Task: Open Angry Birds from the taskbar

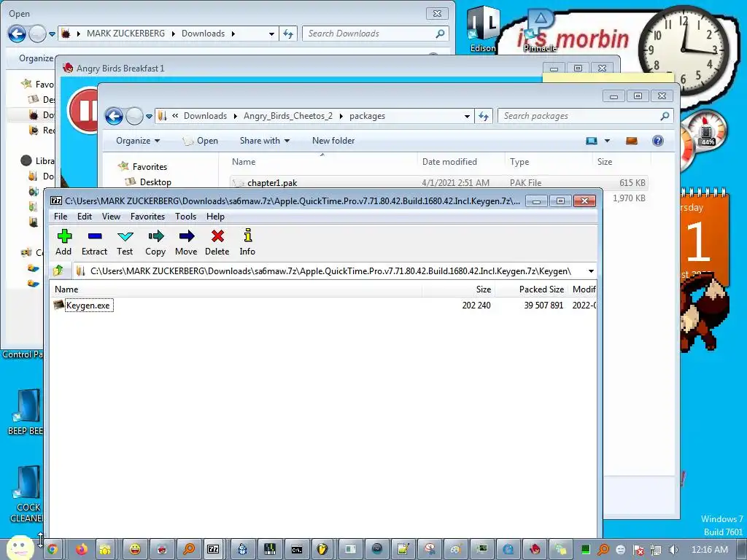Action: point(535,550)
